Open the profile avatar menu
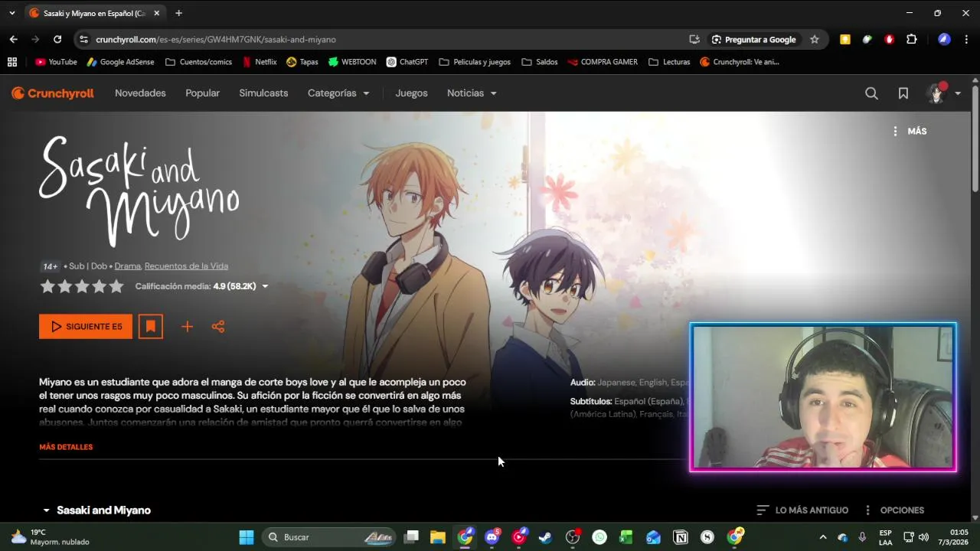Screen dimensions: 980x551 click(943, 93)
